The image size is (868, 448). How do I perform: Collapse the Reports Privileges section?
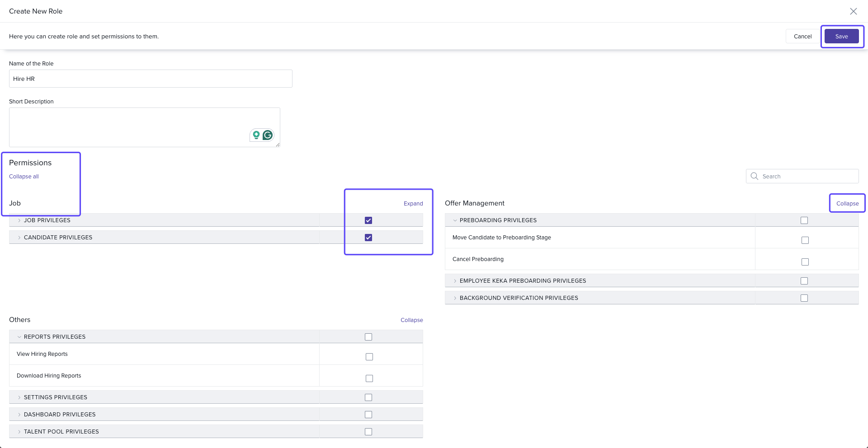pos(19,337)
